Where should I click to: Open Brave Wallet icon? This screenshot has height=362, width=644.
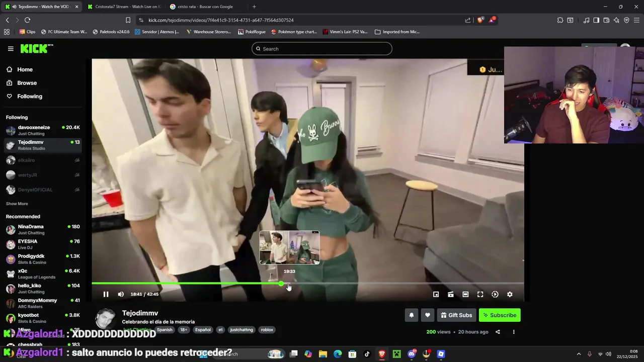[x=606, y=20]
